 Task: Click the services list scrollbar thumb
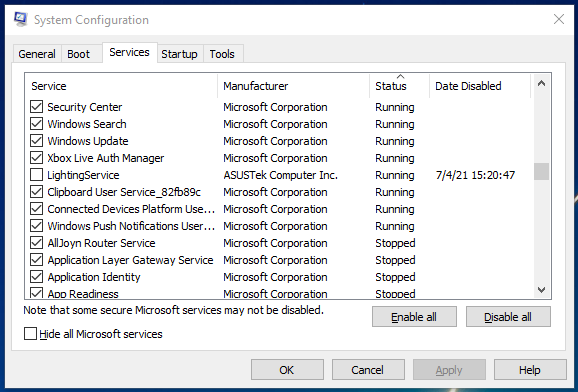tap(541, 171)
